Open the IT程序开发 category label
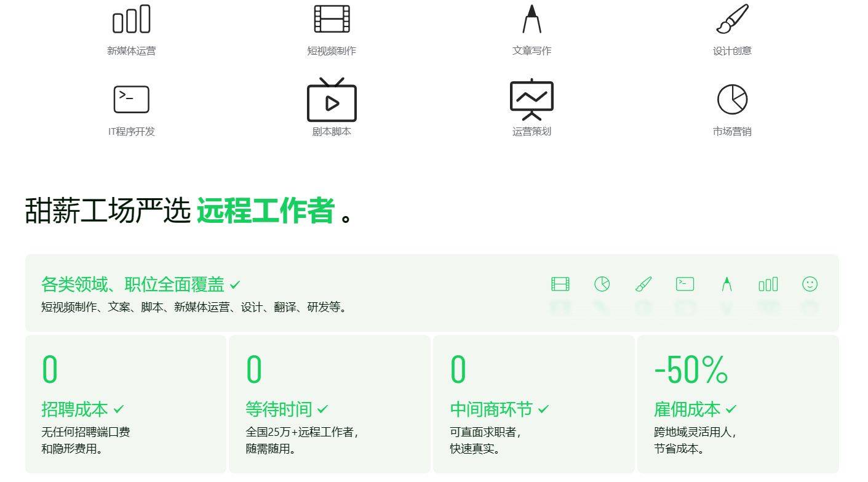This screenshot has height=482, width=868. pos(132,132)
